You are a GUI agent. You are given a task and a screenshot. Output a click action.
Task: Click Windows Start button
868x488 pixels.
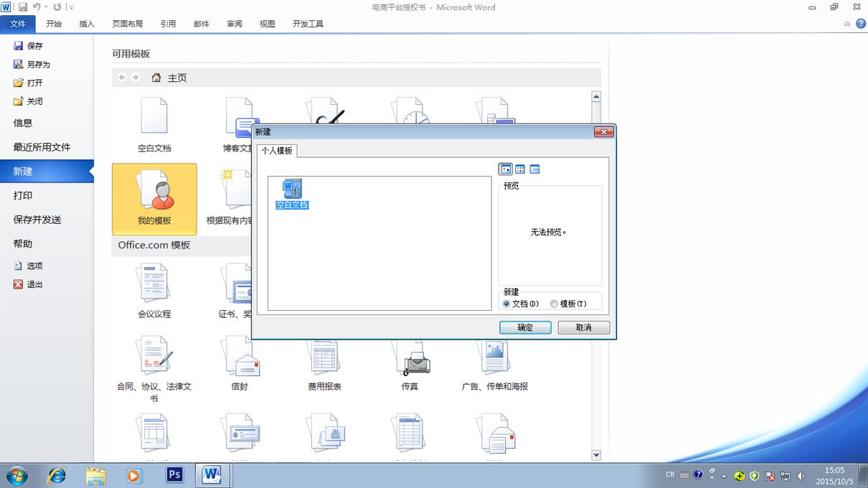16,475
